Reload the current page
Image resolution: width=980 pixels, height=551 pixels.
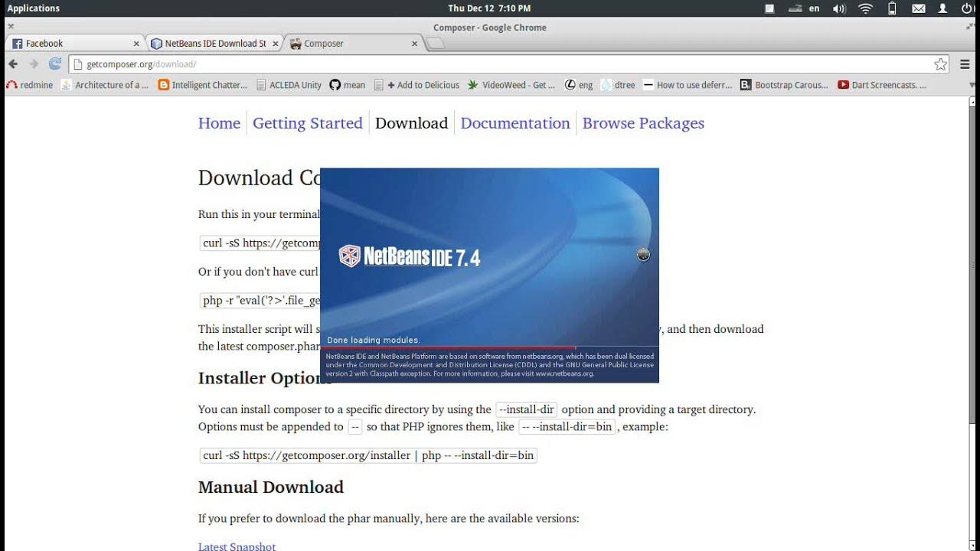54,64
